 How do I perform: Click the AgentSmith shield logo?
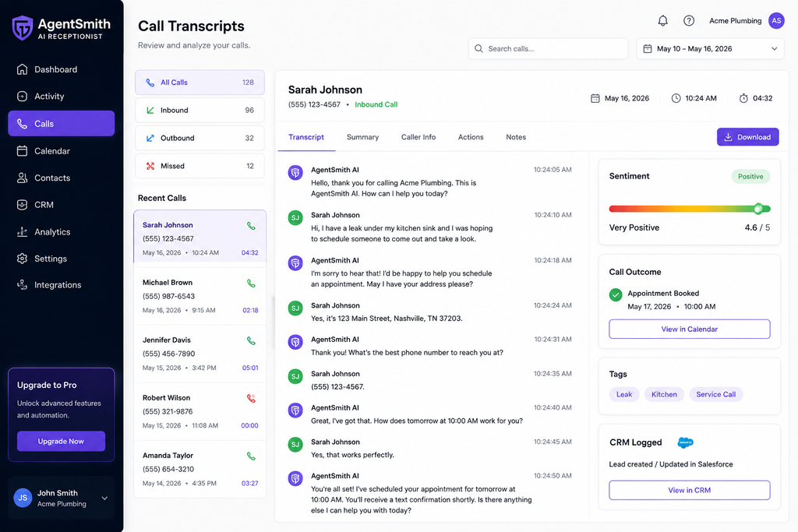[23, 28]
